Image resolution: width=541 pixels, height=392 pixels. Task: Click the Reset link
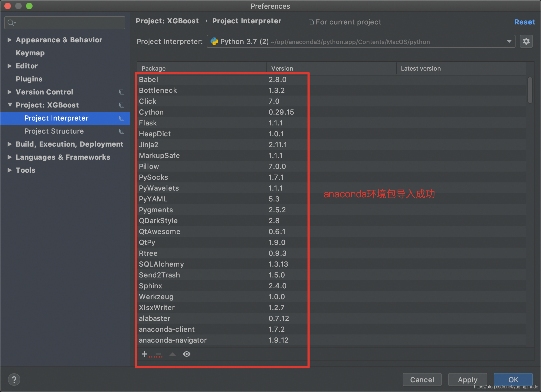pyautogui.click(x=525, y=22)
